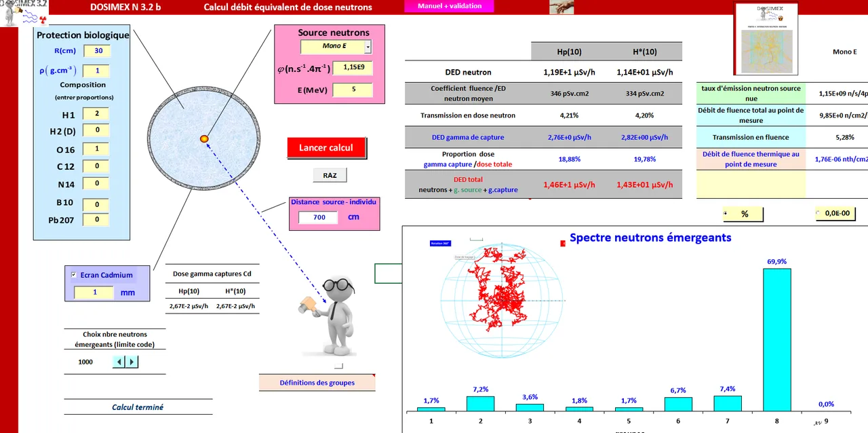Edit the R(cm) radius field
Image resolution: width=868 pixels, height=433 pixels.
point(97,51)
